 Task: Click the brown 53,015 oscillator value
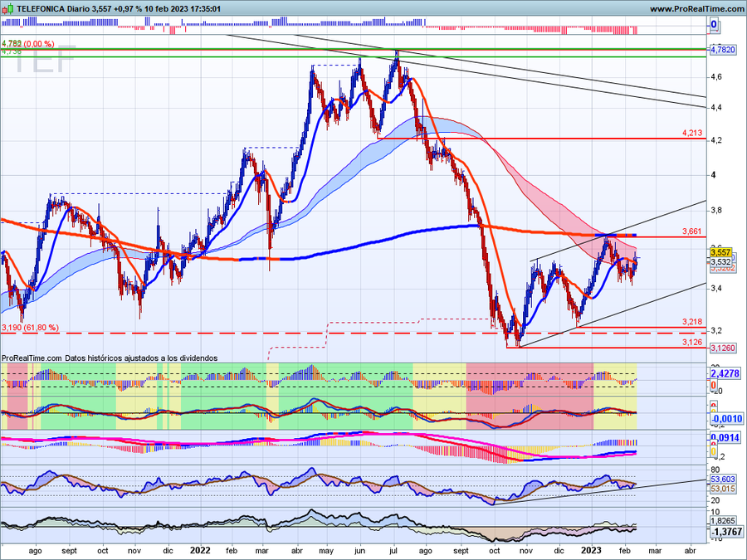723,489
